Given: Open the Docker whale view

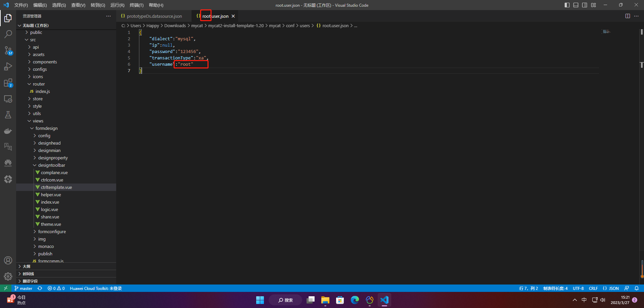Looking at the screenshot, I should pos(8,131).
